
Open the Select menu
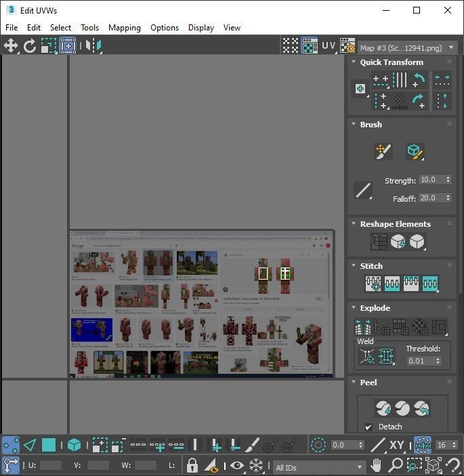[60, 28]
